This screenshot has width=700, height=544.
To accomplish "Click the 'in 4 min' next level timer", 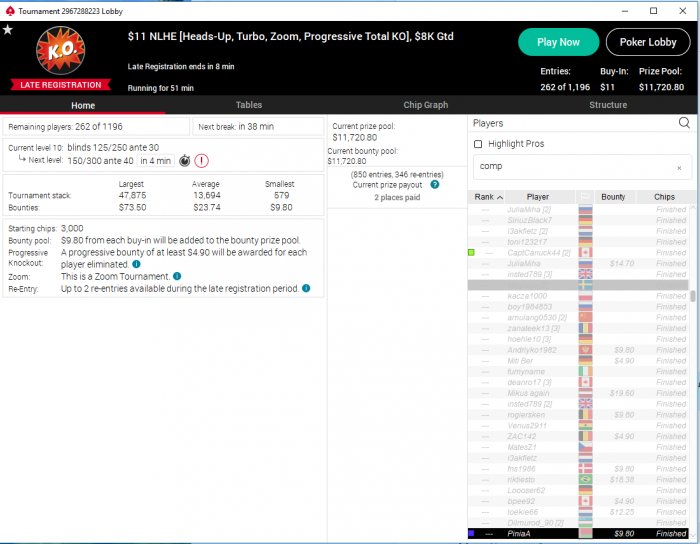I will (155, 161).
